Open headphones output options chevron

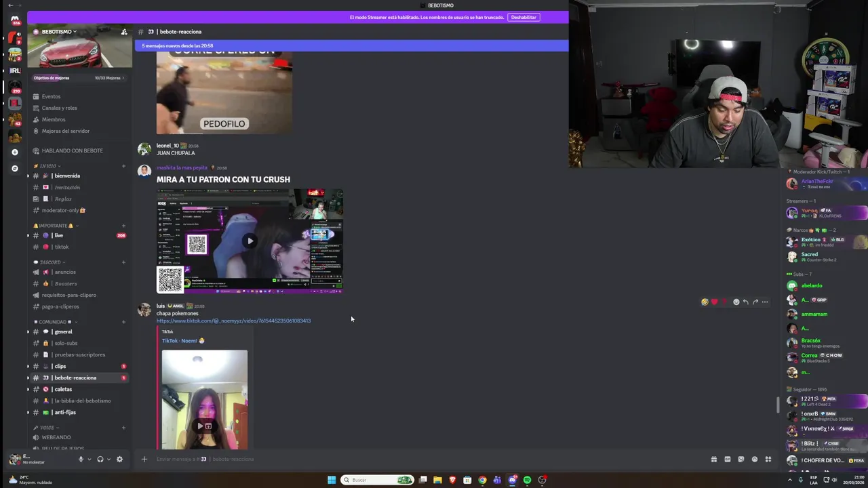(x=108, y=459)
